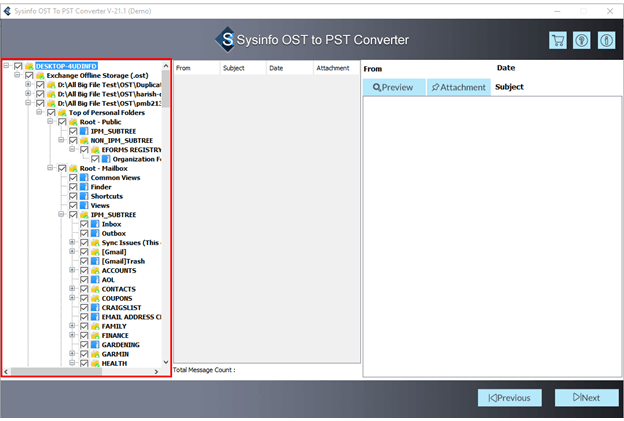Click the tree scroll down arrow

point(166,362)
